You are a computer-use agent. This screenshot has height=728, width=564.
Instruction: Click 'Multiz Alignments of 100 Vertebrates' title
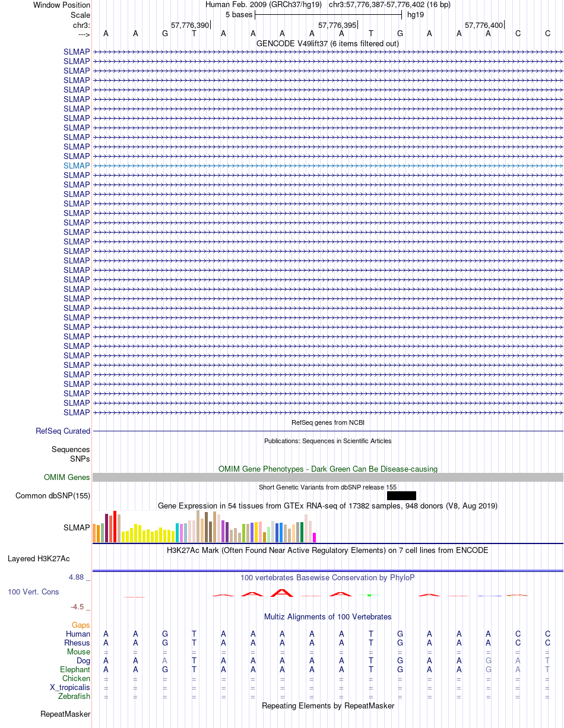click(328, 616)
